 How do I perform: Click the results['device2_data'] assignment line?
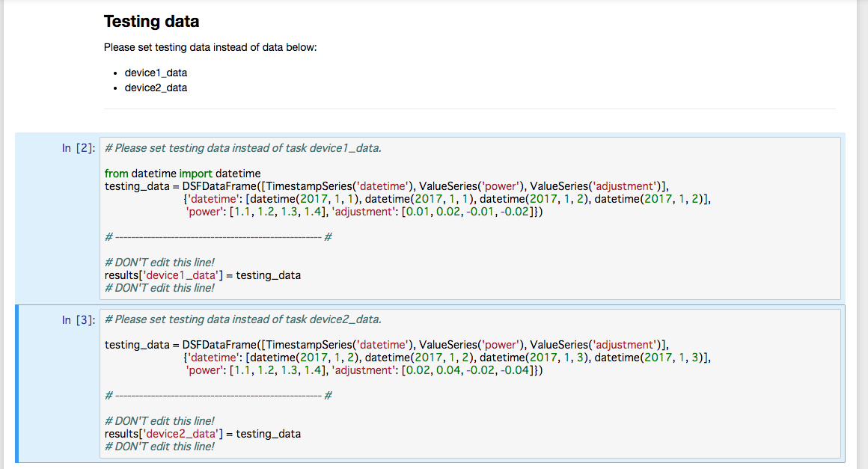[x=203, y=434]
